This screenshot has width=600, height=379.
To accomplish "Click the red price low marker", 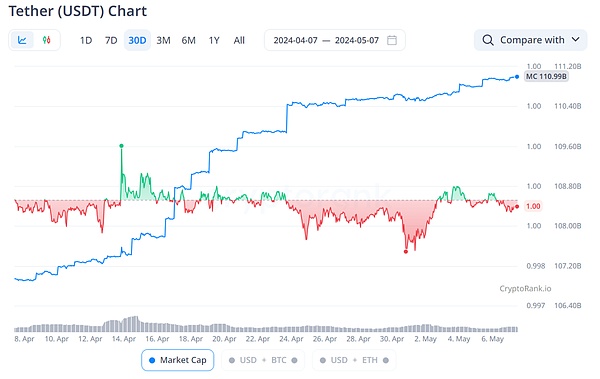I will point(406,252).
